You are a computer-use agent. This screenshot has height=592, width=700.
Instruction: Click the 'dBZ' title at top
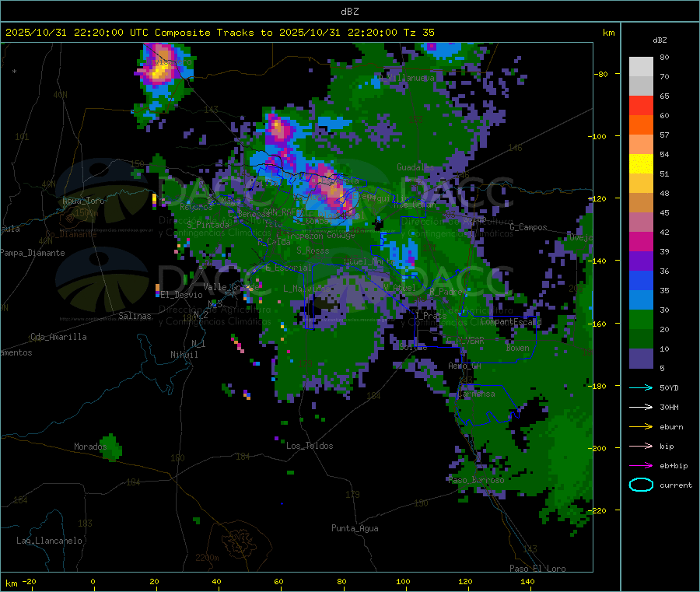pyautogui.click(x=349, y=12)
